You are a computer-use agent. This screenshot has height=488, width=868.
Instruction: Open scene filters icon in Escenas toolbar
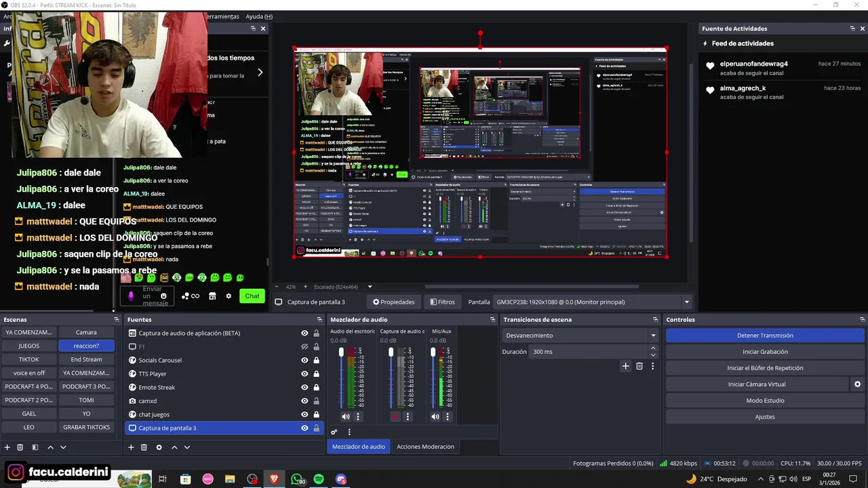35,447
